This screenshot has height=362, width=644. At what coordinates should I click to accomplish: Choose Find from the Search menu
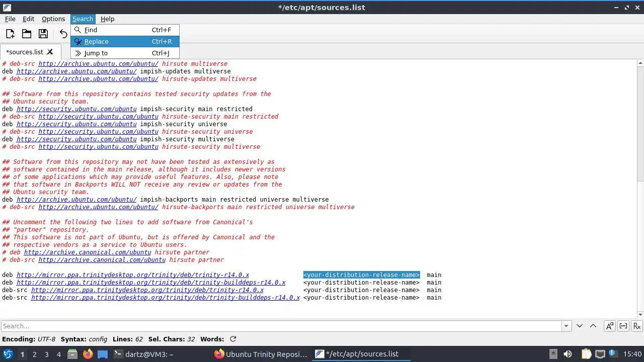coord(125,30)
